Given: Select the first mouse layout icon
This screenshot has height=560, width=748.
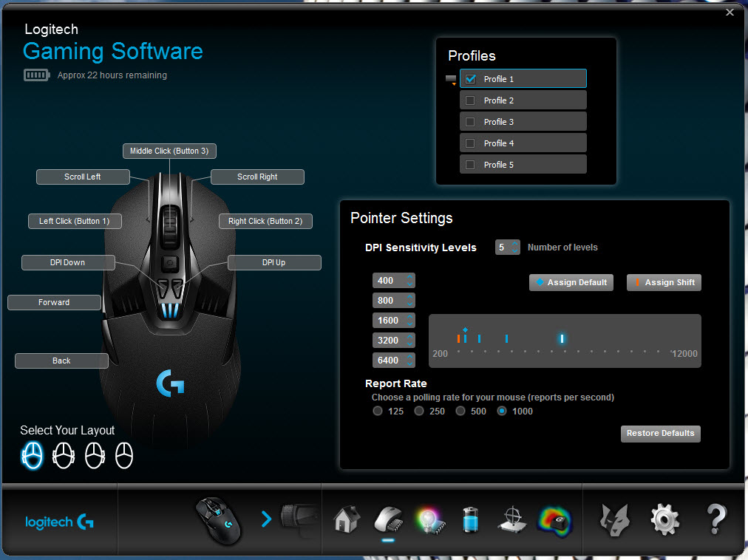Looking at the screenshot, I should tap(33, 456).
